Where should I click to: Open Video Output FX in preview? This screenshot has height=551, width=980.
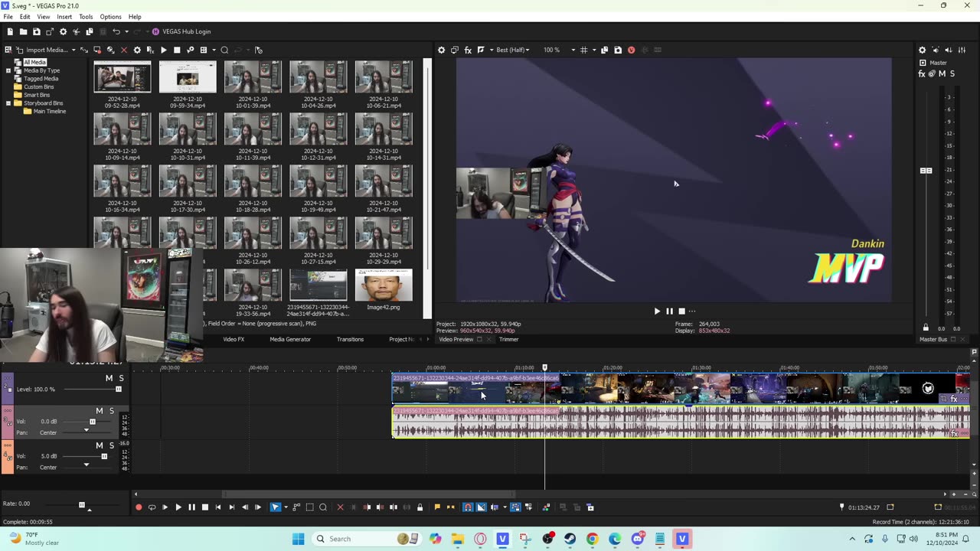pyautogui.click(x=468, y=50)
